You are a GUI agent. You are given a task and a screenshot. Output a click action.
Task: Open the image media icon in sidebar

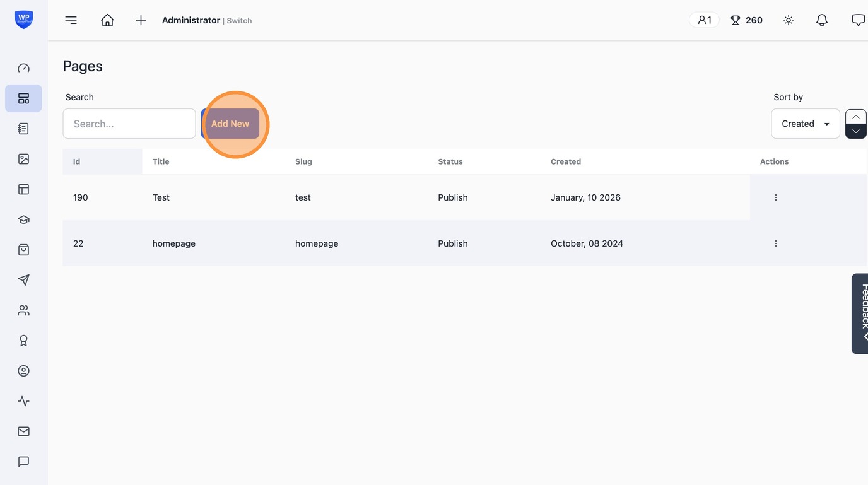23,159
